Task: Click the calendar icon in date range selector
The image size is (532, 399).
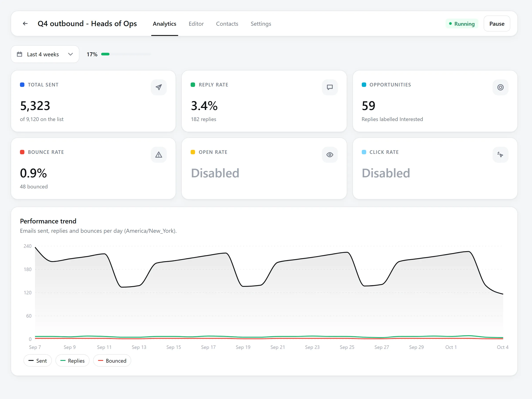Action: tap(20, 54)
